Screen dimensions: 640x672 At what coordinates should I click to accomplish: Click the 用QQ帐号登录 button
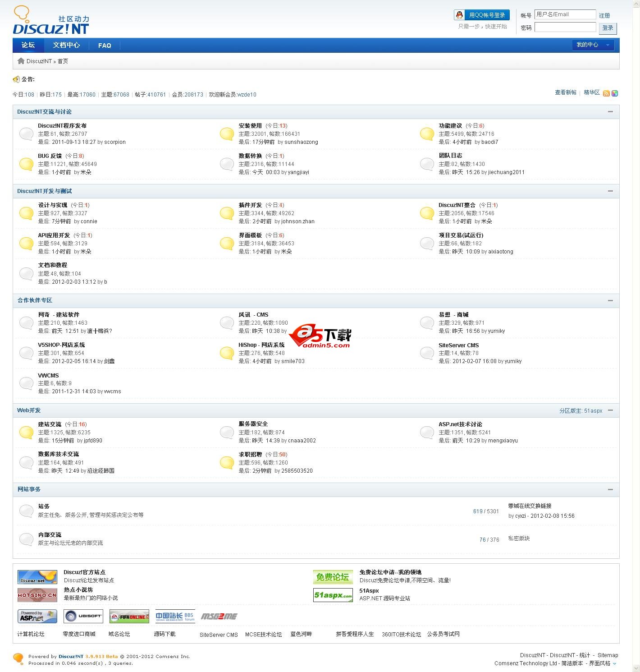click(x=482, y=15)
